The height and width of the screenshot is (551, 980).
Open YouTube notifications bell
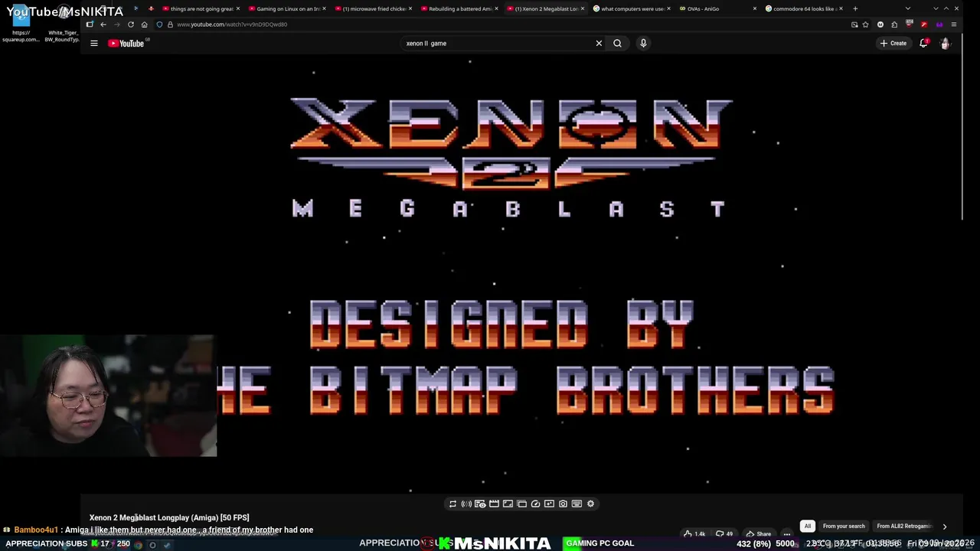[923, 44]
